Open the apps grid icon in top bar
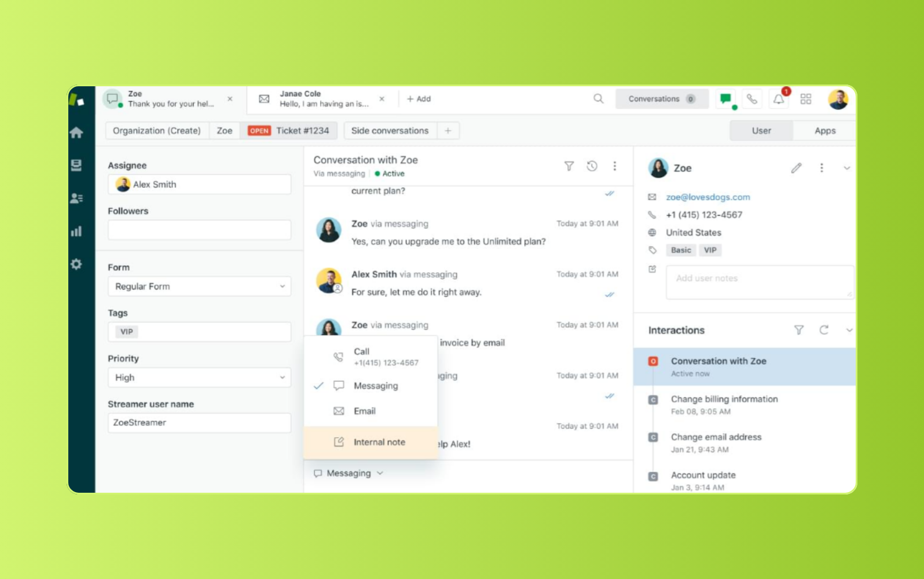924x579 pixels. (x=806, y=99)
